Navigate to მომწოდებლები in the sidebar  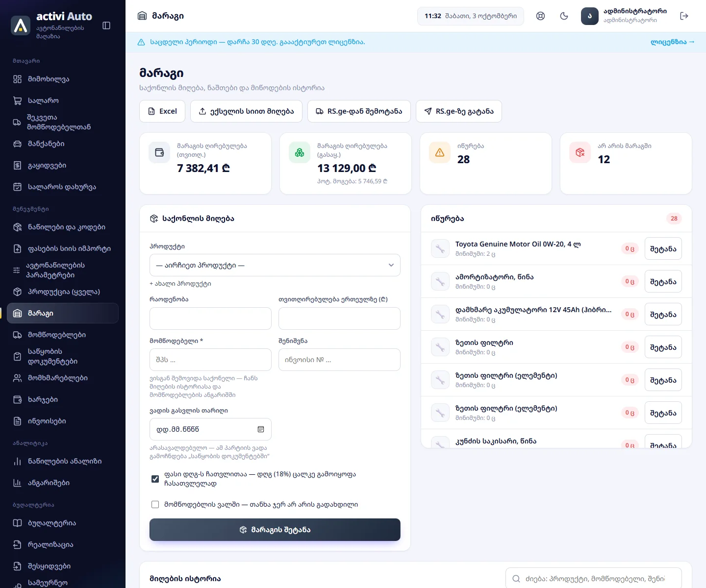[x=63, y=335]
